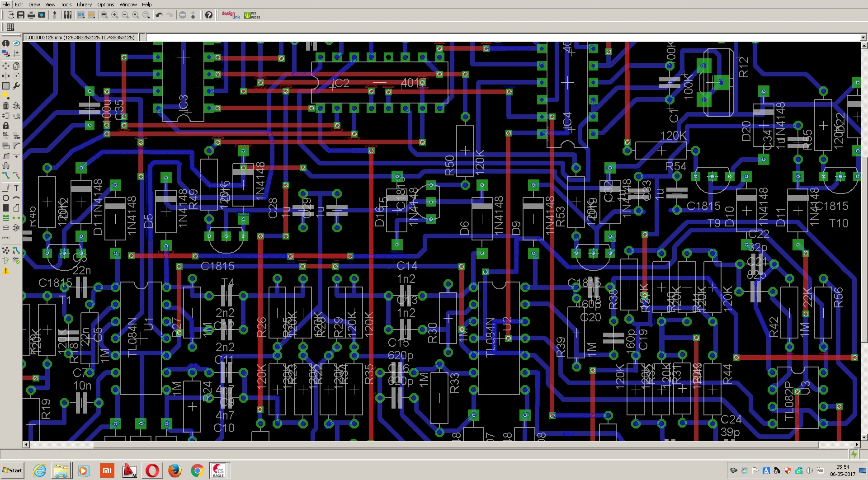Select the Mirror tool
Viewport: 868px width, 480px height.
pos(6,76)
